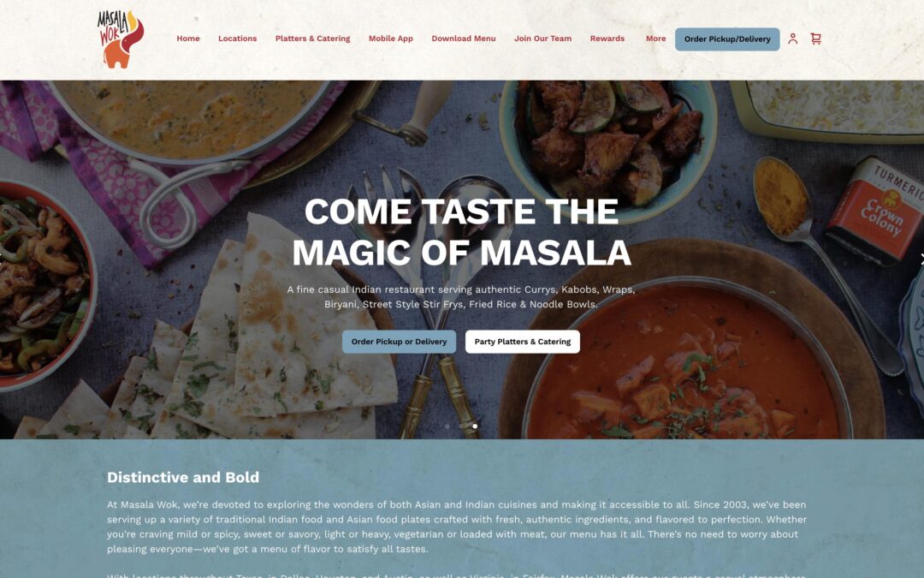Image resolution: width=924 pixels, height=578 pixels.
Task: Expand the More menu in navigation
Action: pos(655,39)
